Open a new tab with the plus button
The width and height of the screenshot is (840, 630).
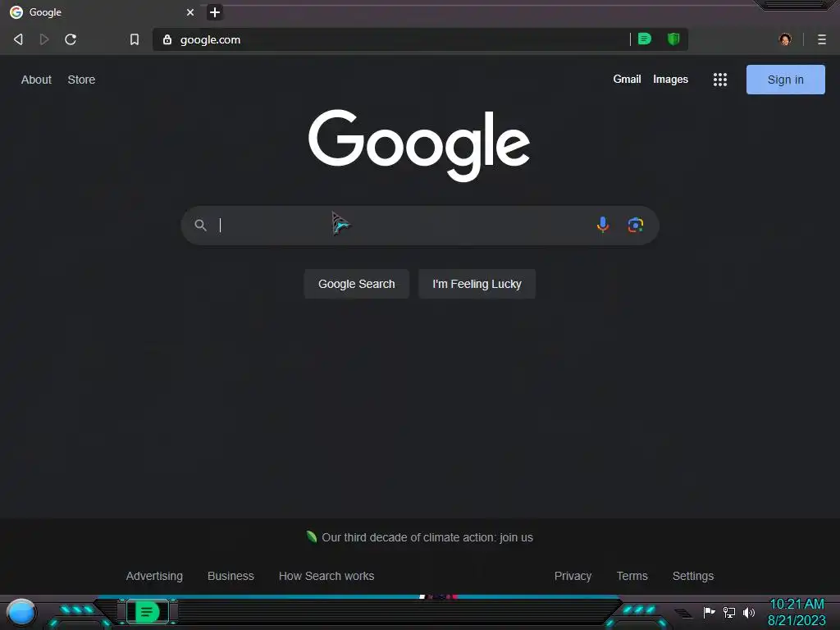click(x=214, y=11)
